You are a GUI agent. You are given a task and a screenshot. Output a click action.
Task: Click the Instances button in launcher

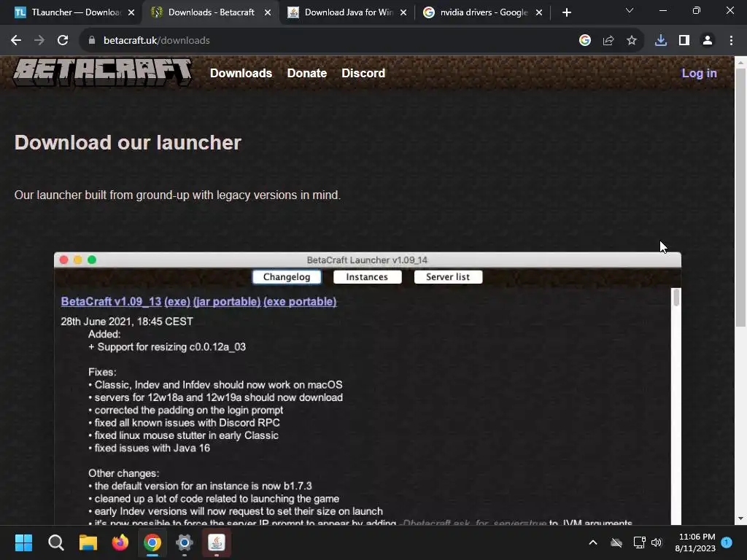pos(367,276)
